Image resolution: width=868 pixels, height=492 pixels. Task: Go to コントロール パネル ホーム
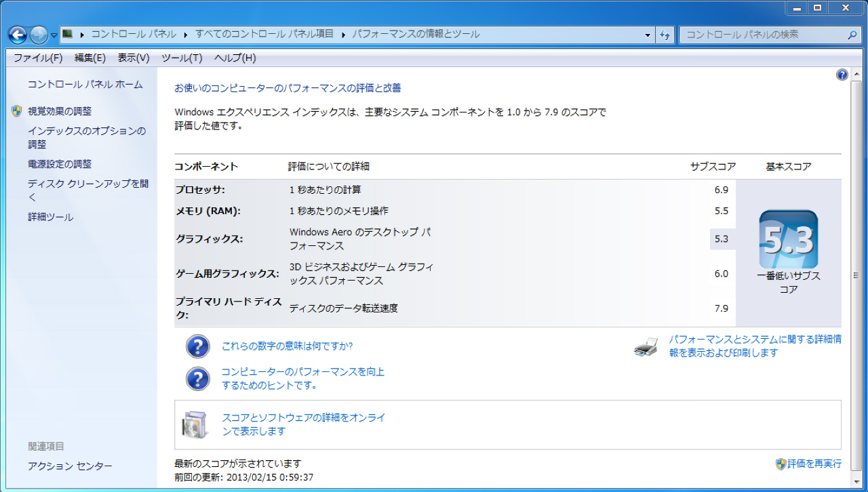coord(85,84)
